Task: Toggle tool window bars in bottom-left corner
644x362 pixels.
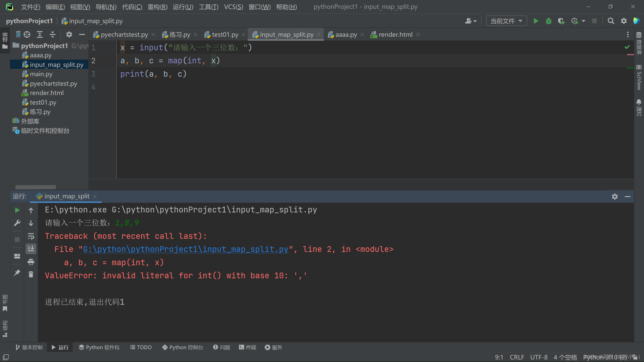Action: click(x=6, y=357)
